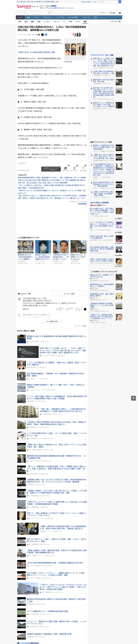Open the settings gear icon
This screenshot has width=138, height=644.
pyautogui.click(x=120, y=13)
